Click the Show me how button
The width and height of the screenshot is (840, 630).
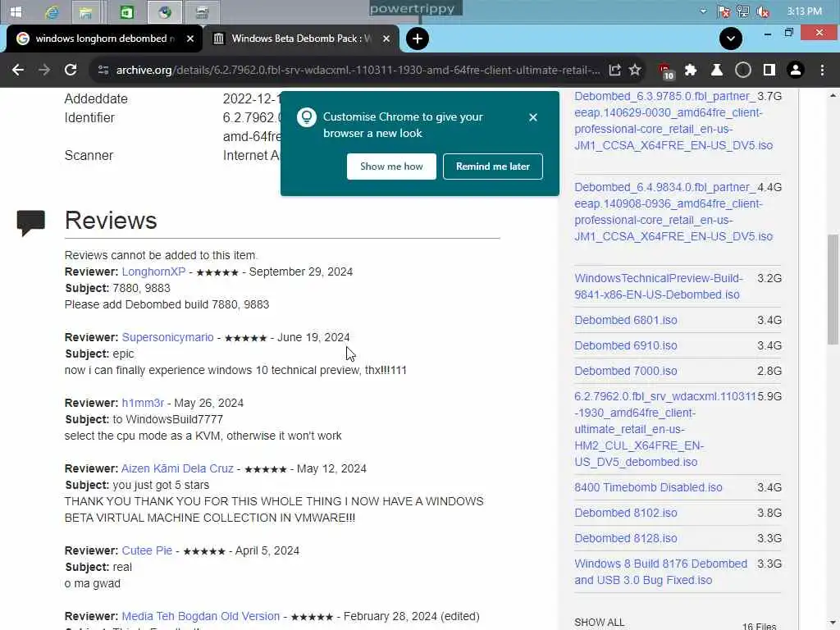(391, 167)
